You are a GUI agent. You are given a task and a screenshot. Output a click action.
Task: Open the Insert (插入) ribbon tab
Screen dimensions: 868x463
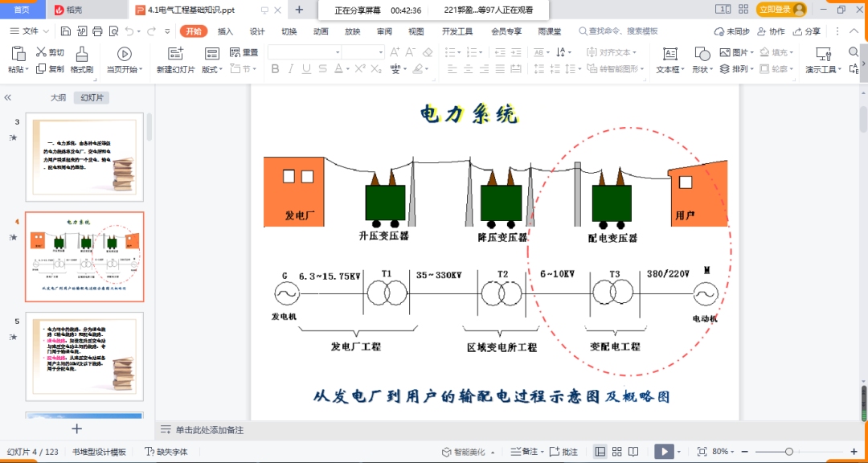(x=225, y=31)
